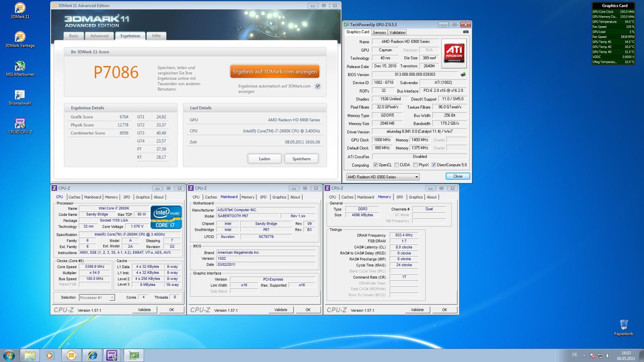Open the Validation tab in GPU-Z
Screen dimensions: 644x362
click(x=397, y=32)
